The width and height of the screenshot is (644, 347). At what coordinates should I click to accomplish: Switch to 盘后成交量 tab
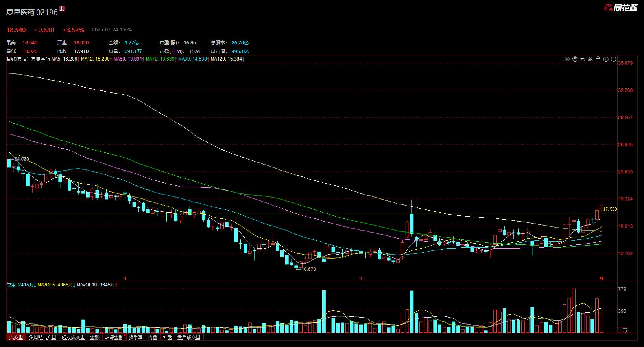pos(189,337)
